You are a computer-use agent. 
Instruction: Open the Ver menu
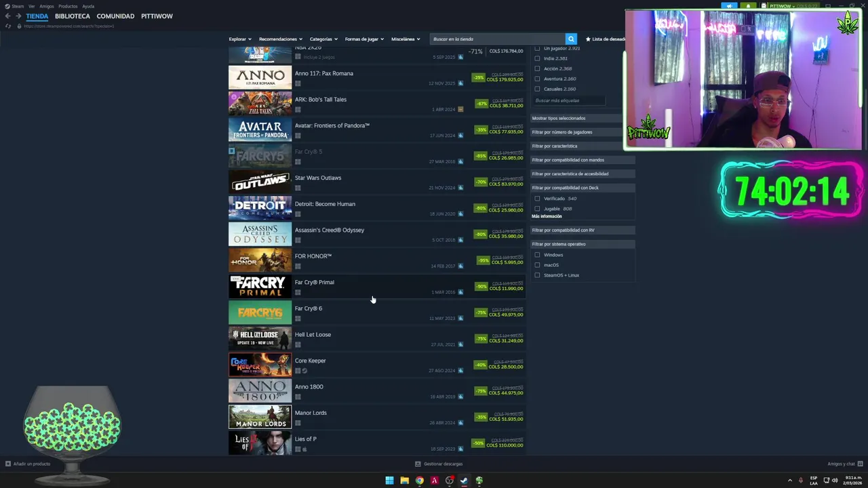[x=31, y=6]
